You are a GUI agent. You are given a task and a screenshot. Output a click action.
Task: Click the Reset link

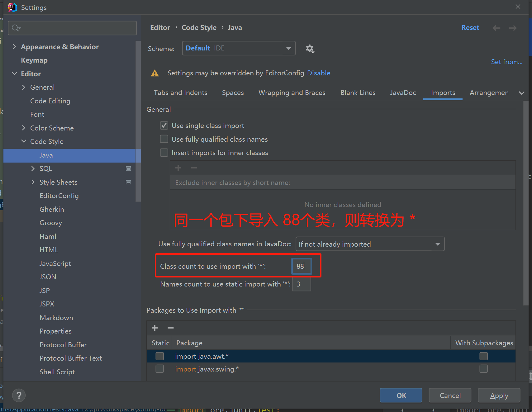(x=470, y=28)
